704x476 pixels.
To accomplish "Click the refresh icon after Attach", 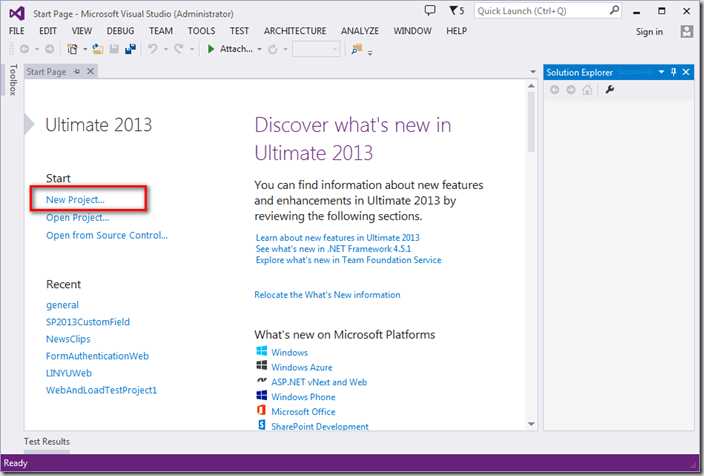I will point(273,49).
